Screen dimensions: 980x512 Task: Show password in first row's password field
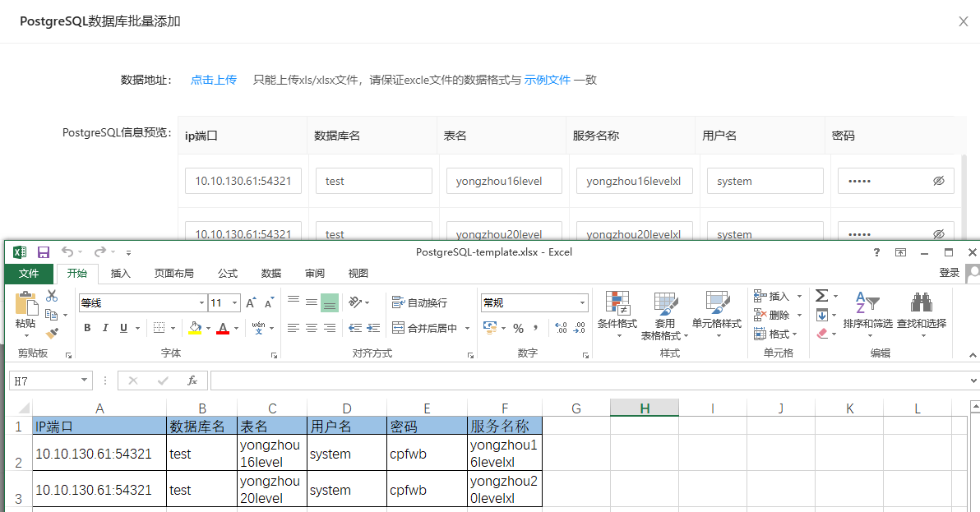click(x=938, y=181)
